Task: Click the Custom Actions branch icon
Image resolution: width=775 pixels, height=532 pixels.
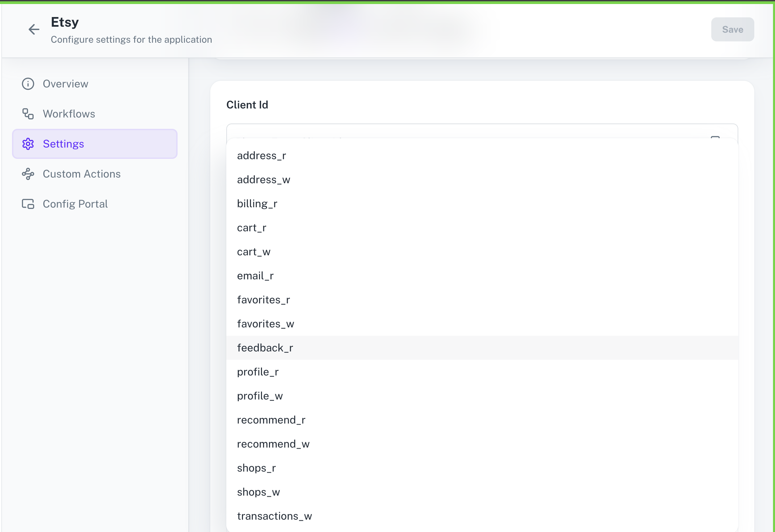Action: coord(28,174)
